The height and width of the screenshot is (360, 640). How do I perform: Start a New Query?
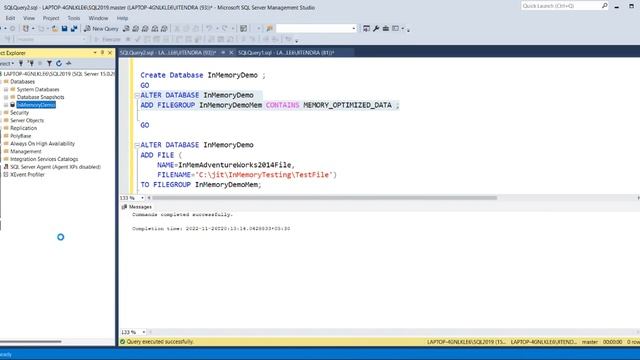point(101,29)
